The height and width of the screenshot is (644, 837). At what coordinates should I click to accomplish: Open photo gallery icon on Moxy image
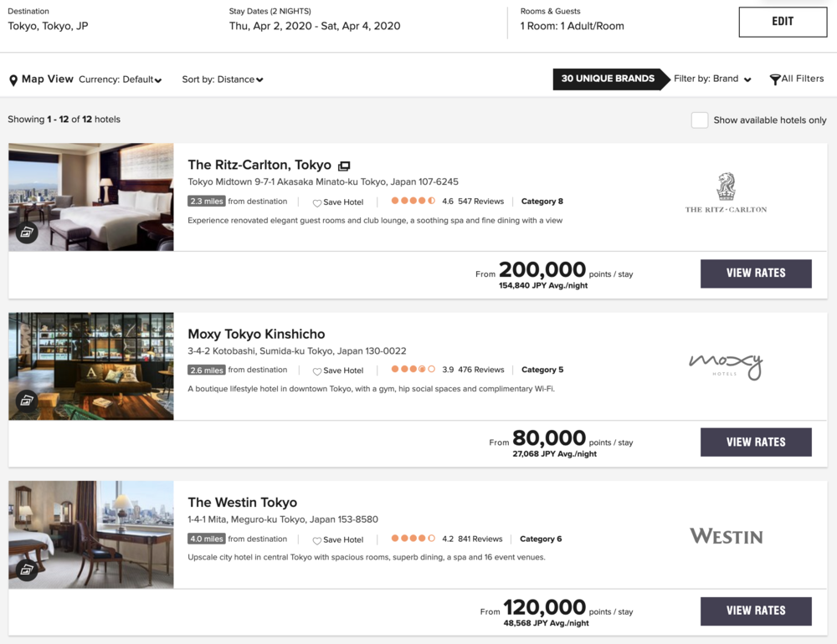tap(27, 401)
